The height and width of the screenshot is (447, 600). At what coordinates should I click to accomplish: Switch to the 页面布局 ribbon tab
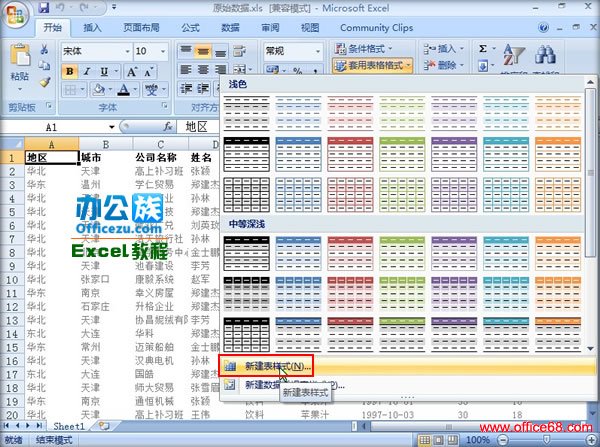point(141,28)
